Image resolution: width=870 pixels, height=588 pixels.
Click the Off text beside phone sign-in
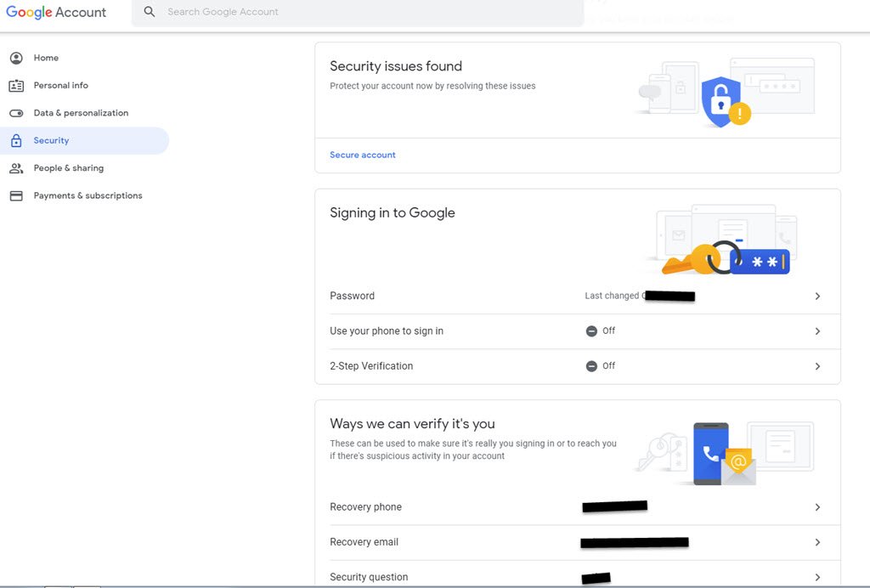click(x=608, y=331)
